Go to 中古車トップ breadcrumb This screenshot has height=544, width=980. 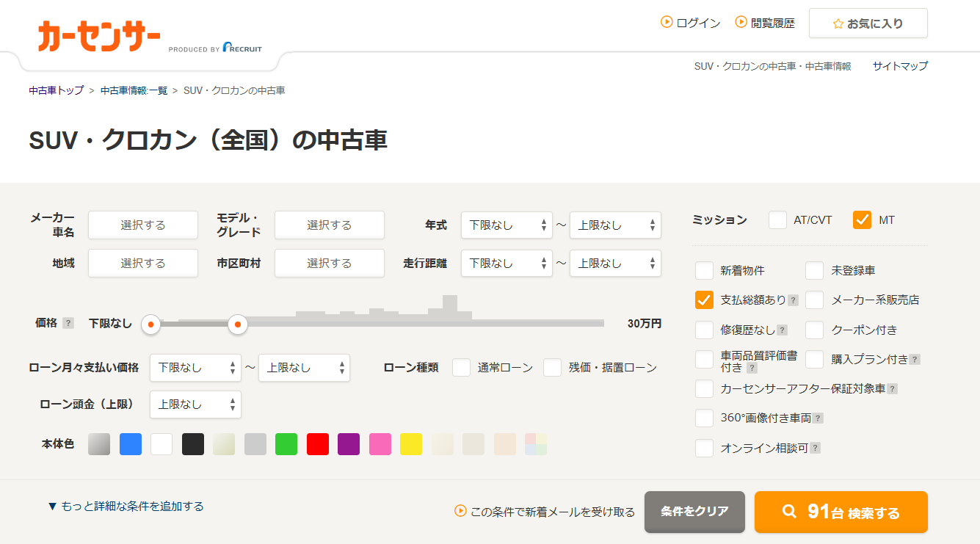pos(57,90)
